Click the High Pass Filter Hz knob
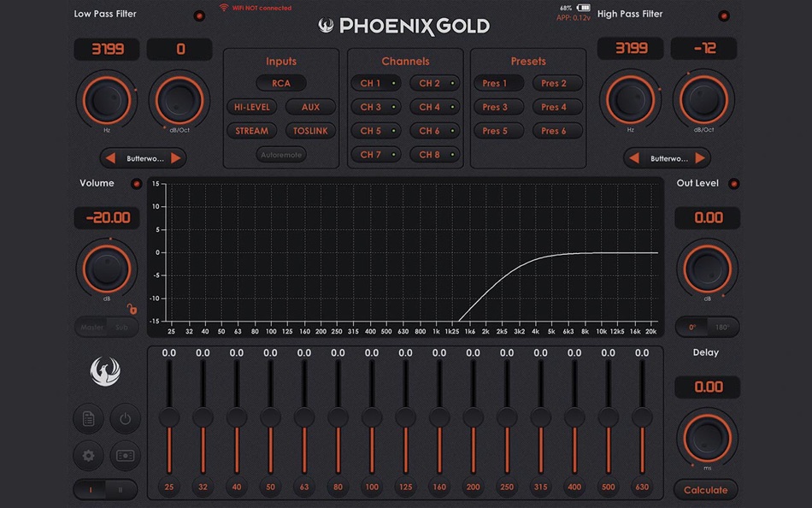This screenshot has width=812, height=508. (630, 100)
